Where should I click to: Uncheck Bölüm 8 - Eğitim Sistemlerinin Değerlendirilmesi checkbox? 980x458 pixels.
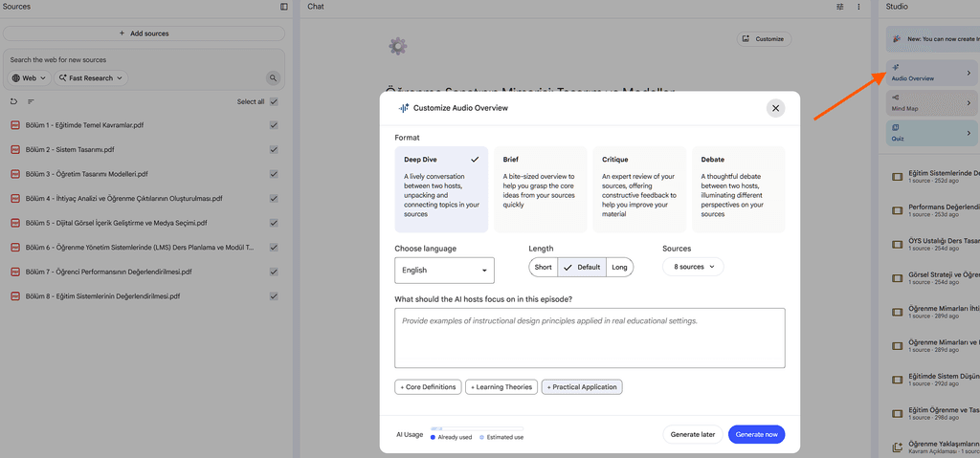(x=274, y=295)
